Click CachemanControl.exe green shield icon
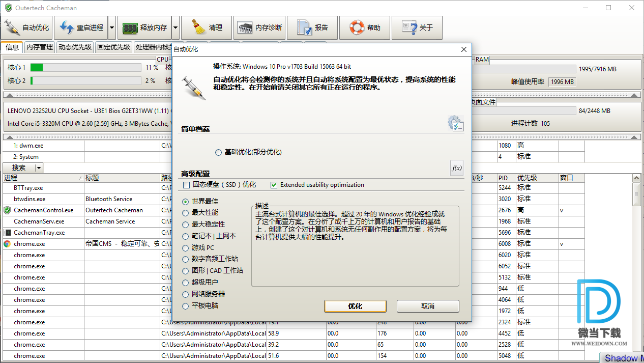This screenshot has height=363, width=644. click(7, 210)
